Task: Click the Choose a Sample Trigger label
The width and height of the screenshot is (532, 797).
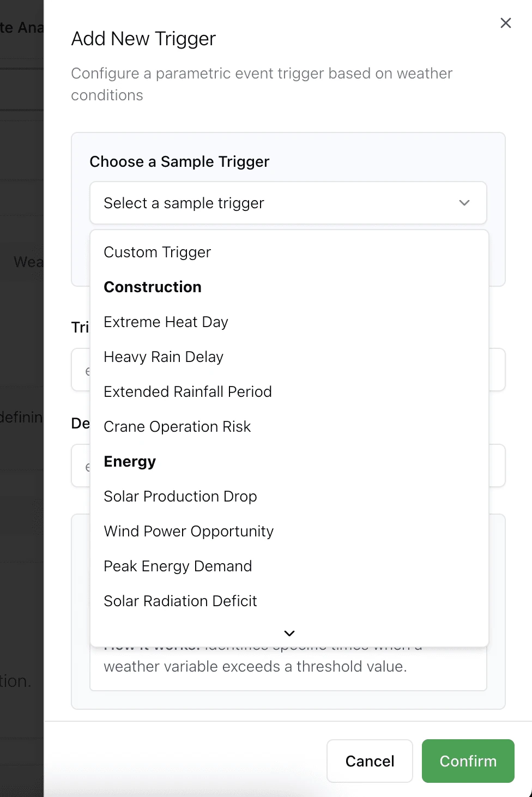Action: click(179, 162)
